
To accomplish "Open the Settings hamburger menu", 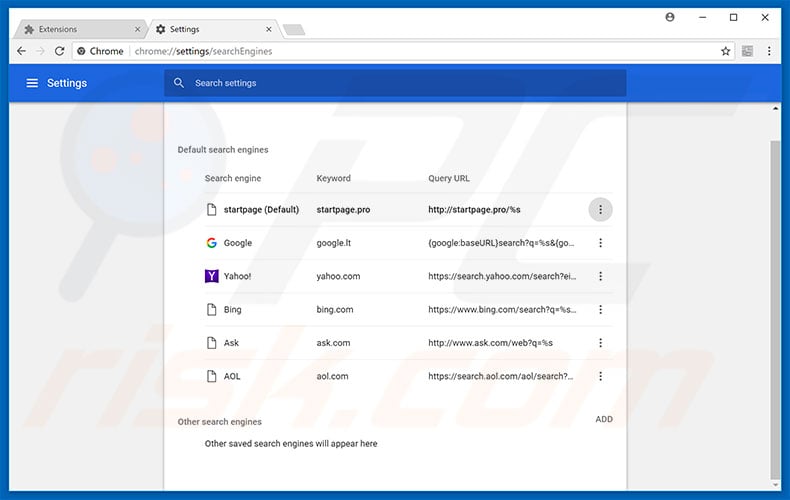I will 32,83.
